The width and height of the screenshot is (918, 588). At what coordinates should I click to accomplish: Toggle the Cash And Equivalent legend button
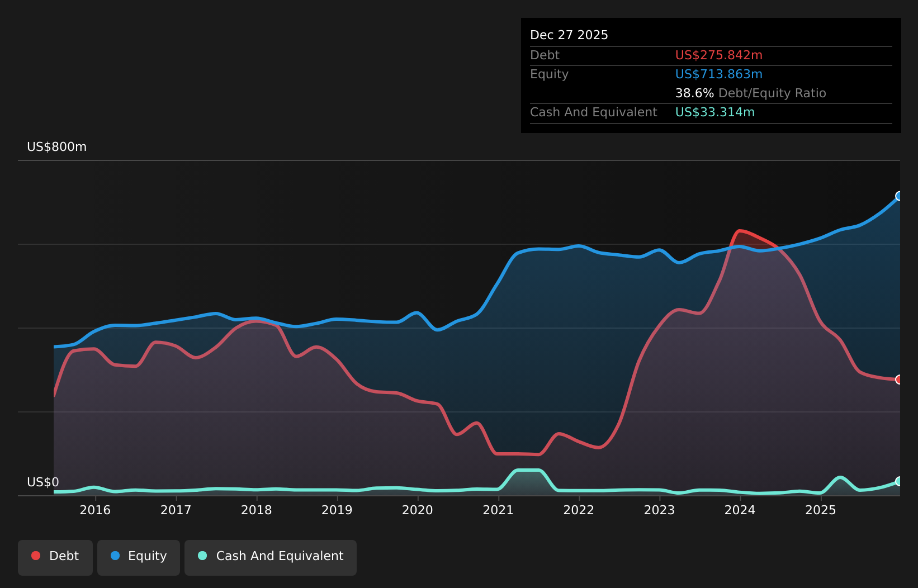tap(271, 557)
